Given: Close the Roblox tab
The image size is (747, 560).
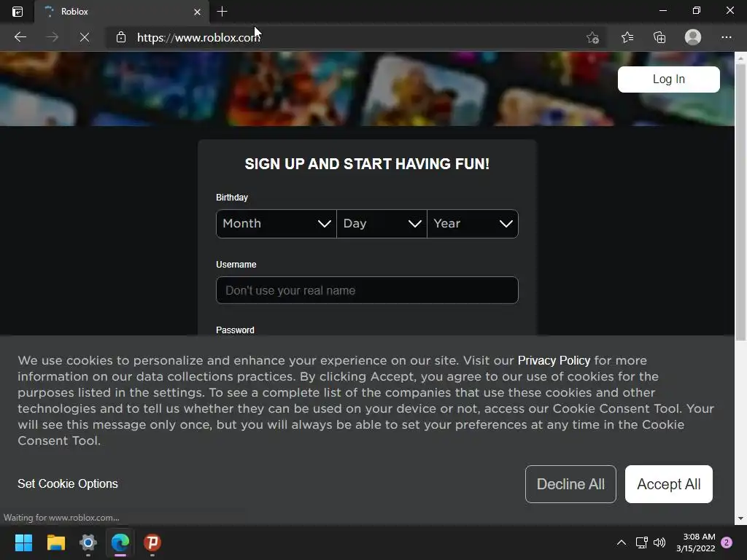Looking at the screenshot, I should click(197, 12).
